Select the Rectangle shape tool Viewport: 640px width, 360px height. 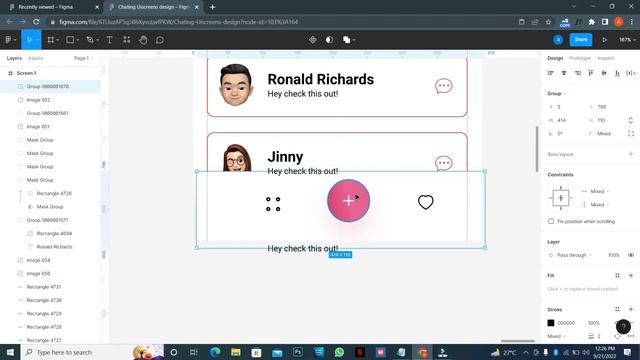click(x=70, y=40)
